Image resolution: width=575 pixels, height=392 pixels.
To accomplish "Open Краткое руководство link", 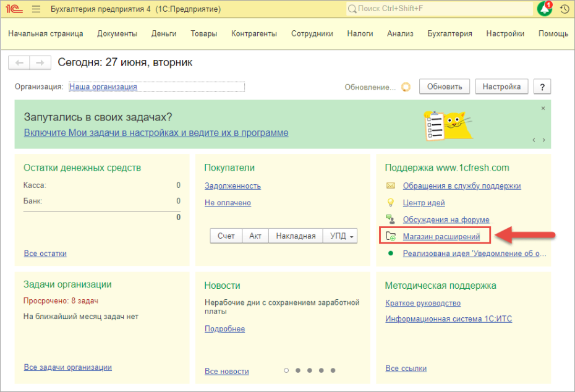I will pos(423,303).
